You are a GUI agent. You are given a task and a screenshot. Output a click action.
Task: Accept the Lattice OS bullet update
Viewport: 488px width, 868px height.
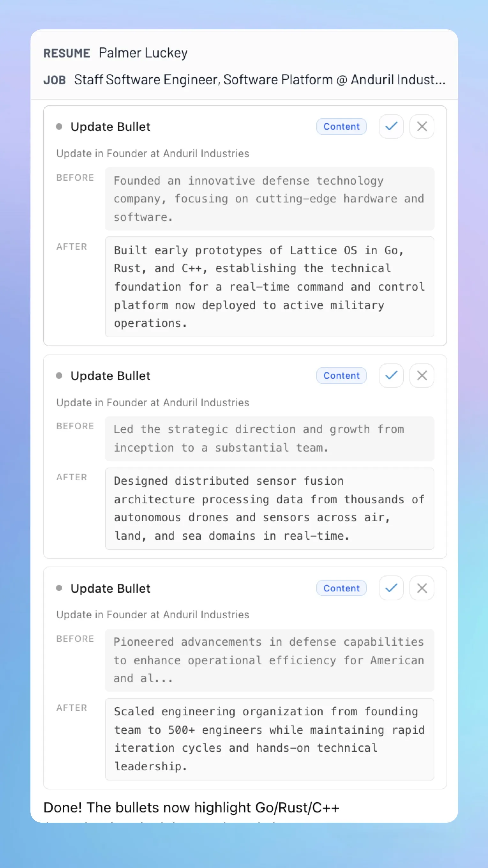[x=391, y=127]
